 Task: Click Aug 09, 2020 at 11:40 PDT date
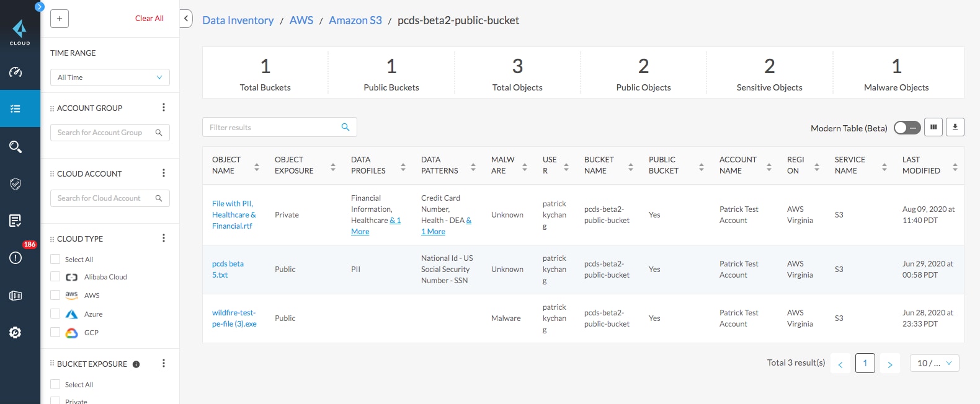(929, 215)
